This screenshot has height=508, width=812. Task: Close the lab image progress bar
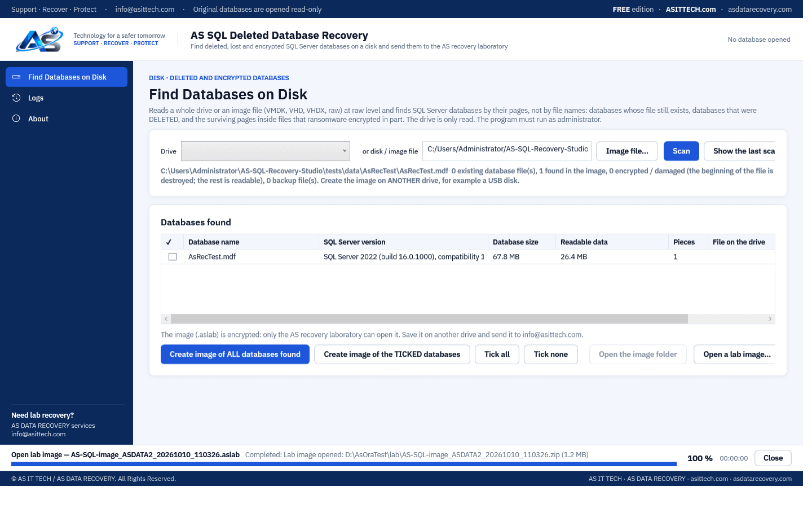point(773,458)
